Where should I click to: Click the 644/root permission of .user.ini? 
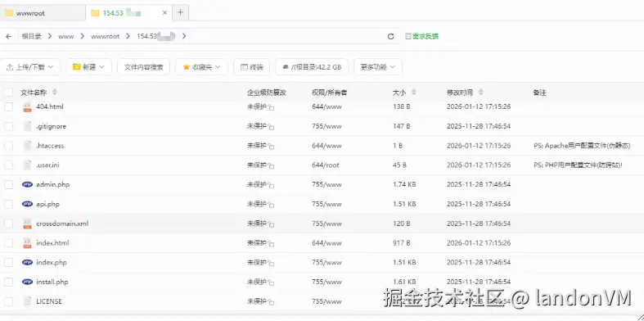point(326,165)
